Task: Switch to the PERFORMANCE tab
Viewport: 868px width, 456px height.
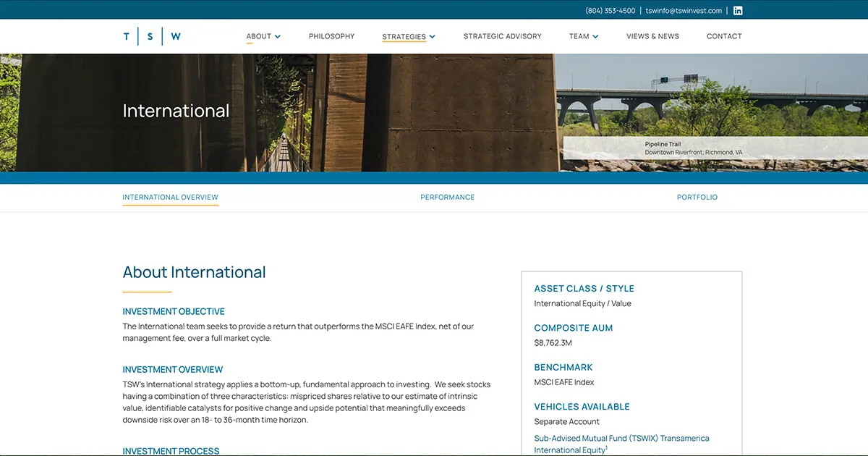Action: [447, 196]
